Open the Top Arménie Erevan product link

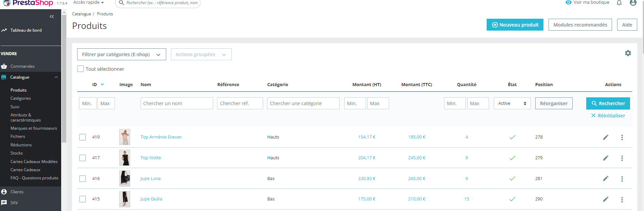(x=161, y=137)
